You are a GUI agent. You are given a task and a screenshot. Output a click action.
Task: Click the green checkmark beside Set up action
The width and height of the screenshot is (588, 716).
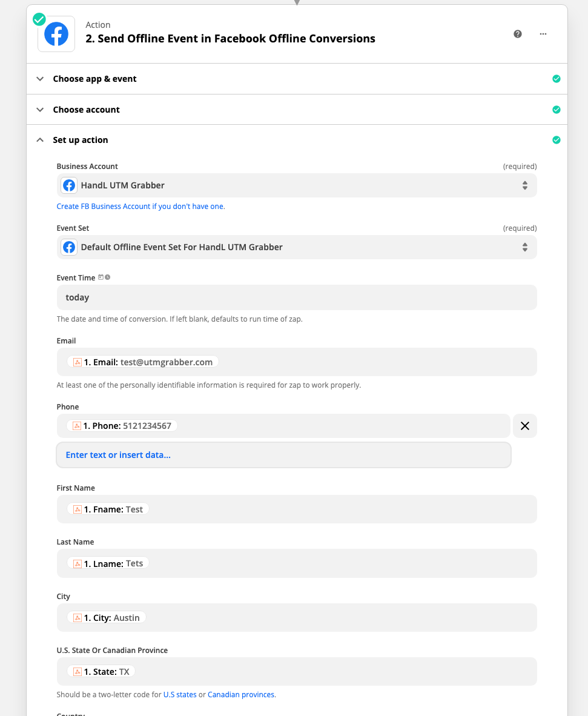[x=557, y=140]
